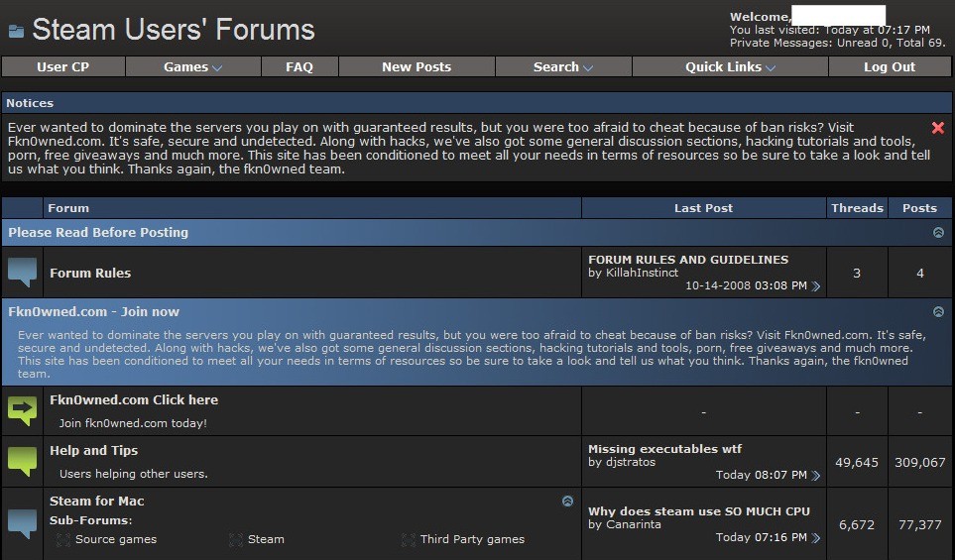
Task: Click the Posts column header
Action: [919, 208]
